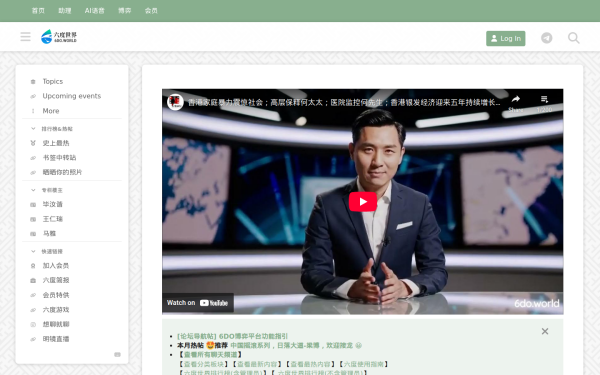
Task: Open 首页 in the green top bar
Action: (38, 11)
